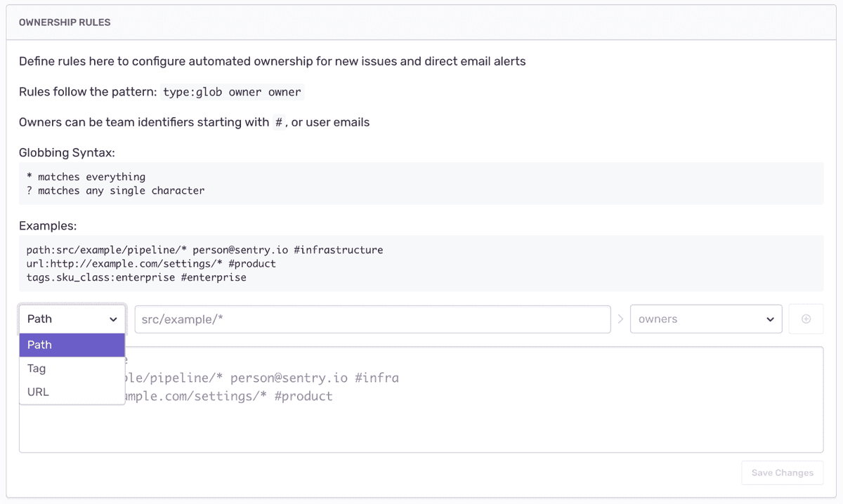Click the OWNERSHIP RULES panel heading
This screenshot has width=843, height=504.
[65, 22]
